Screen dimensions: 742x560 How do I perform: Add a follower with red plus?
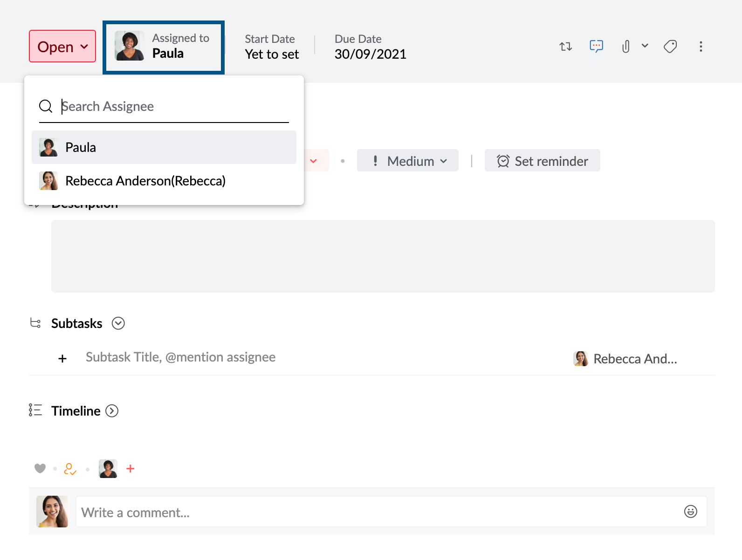pyautogui.click(x=131, y=469)
